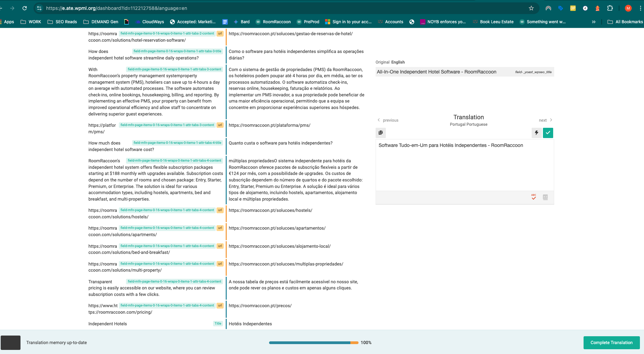Screen dimensions: 644x354
Task: Open the RoomRaccoon bookmark
Action: 273,22
